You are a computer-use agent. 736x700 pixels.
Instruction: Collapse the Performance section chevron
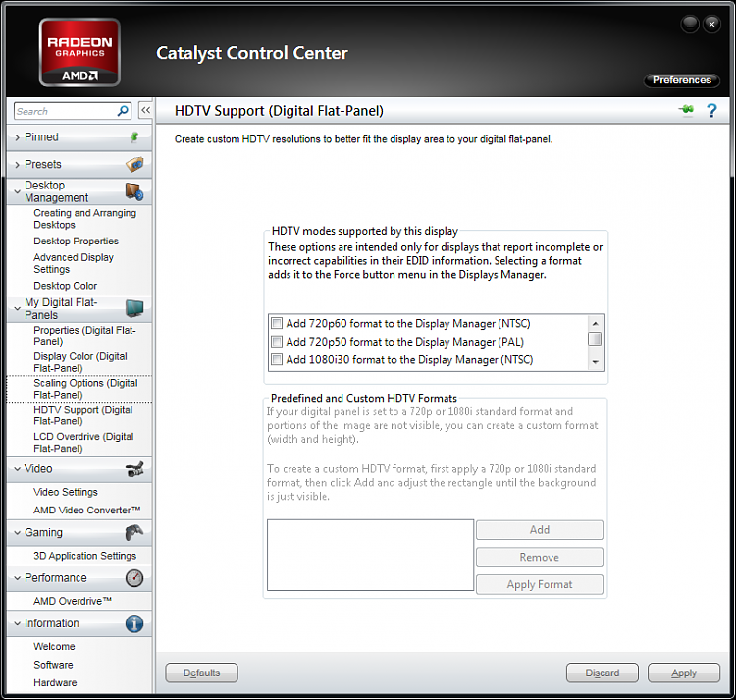pyautogui.click(x=17, y=578)
